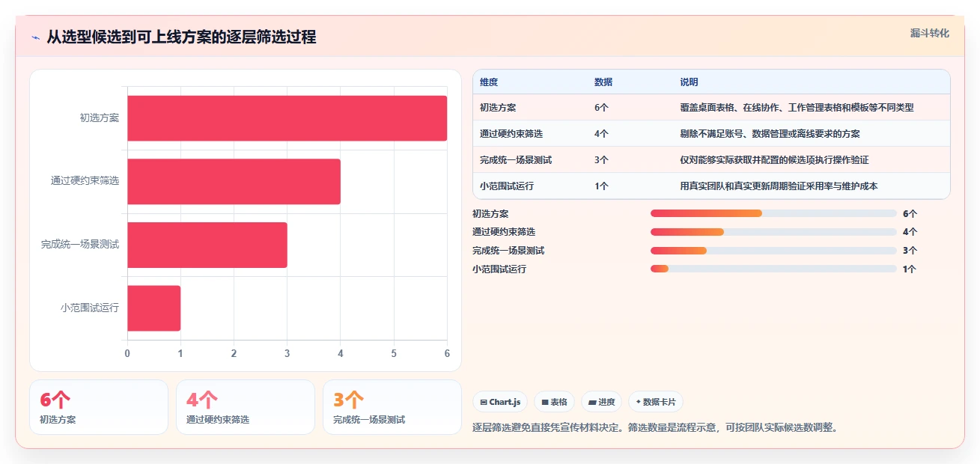Viewport: 980px width, 464px height.
Task: Click the 小范围试运行 bar in the chart
Action: (x=154, y=308)
